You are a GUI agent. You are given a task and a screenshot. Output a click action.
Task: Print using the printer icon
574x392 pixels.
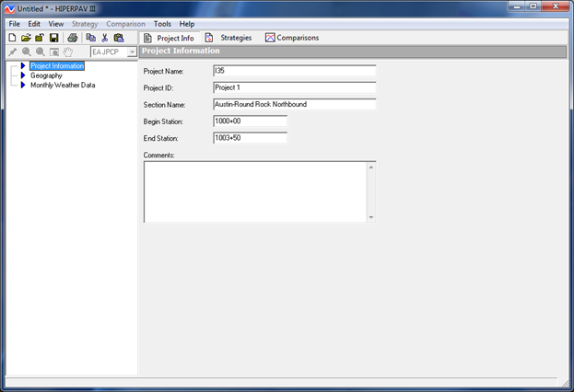point(73,38)
